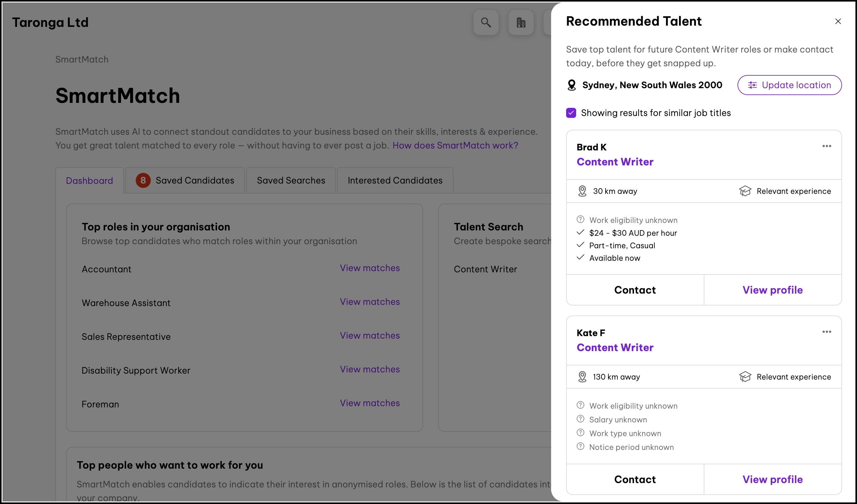Click the company building icon in header
The image size is (857, 504).
point(521,23)
